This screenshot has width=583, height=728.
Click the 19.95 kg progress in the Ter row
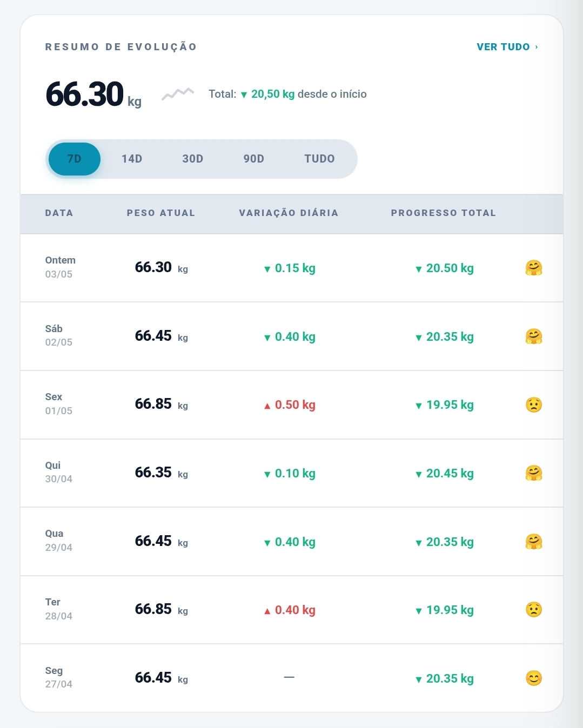pyautogui.click(x=445, y=610)
